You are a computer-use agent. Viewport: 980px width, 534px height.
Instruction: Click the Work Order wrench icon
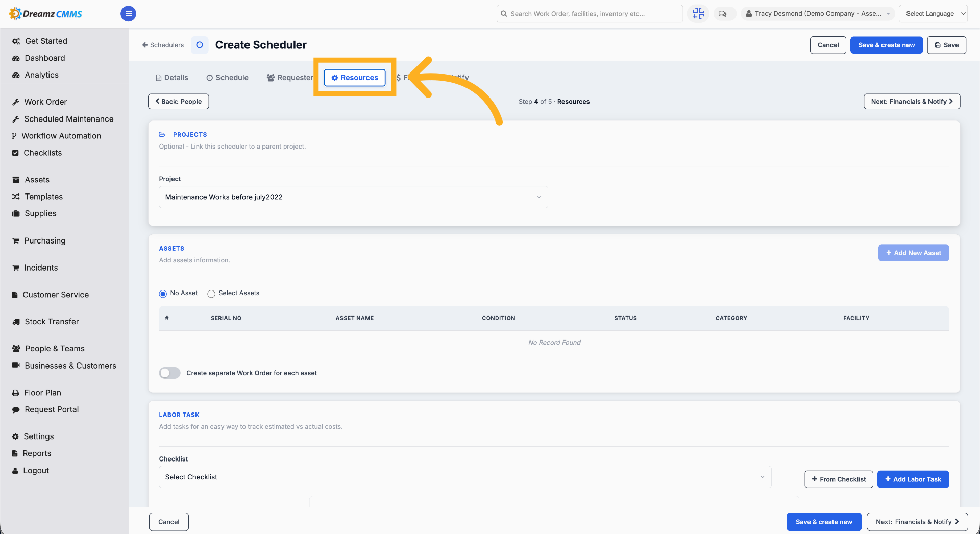[x=16, y=102]
